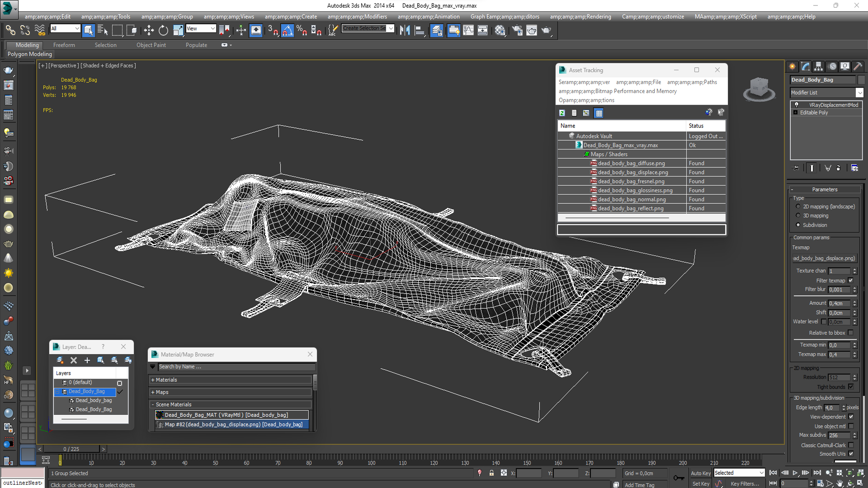This screenshot has width=868, height=488.
Task: Toggle the Angle Snap tool
Action: (288, 30)
